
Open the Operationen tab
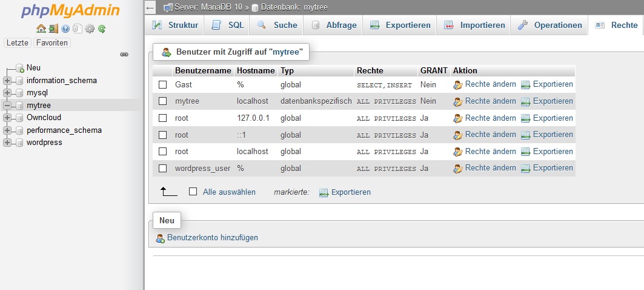pyautogui.click(x=549, y=25)
